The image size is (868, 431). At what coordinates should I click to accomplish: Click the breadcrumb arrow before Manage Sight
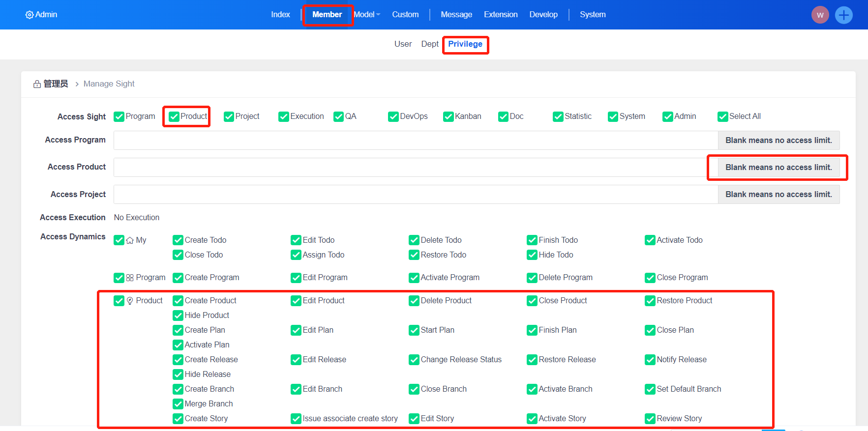tap(77, 84)
